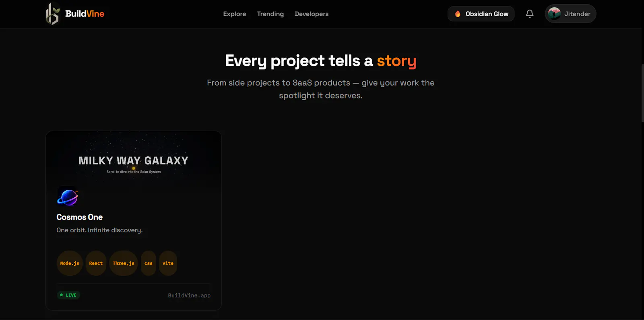Click the BuildVine.app link text

(189, 295)
